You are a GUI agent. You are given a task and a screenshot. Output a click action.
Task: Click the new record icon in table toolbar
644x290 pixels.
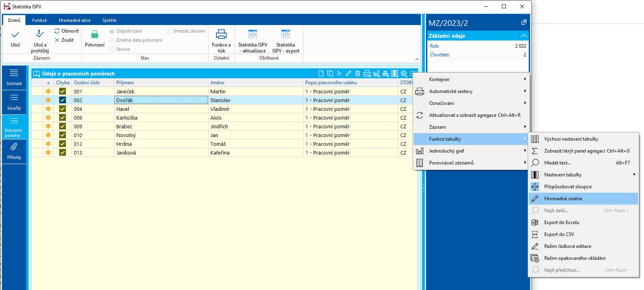(x=321, y=73)
